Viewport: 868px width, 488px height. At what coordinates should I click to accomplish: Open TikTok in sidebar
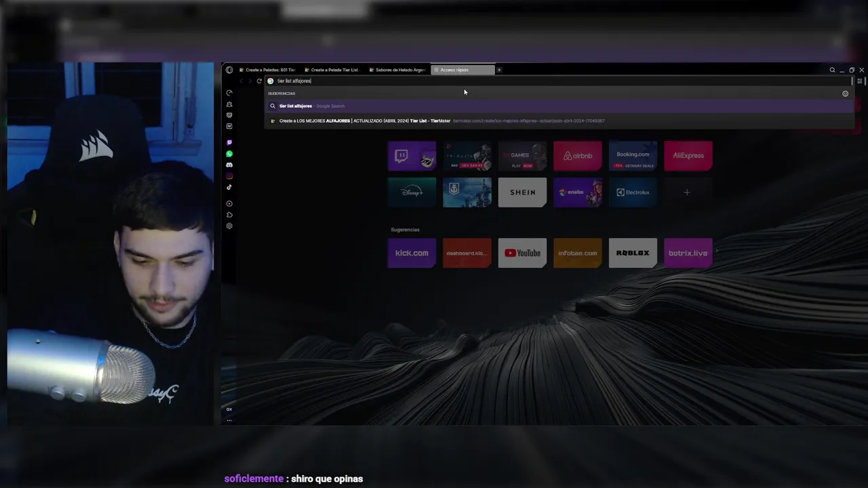229,187
